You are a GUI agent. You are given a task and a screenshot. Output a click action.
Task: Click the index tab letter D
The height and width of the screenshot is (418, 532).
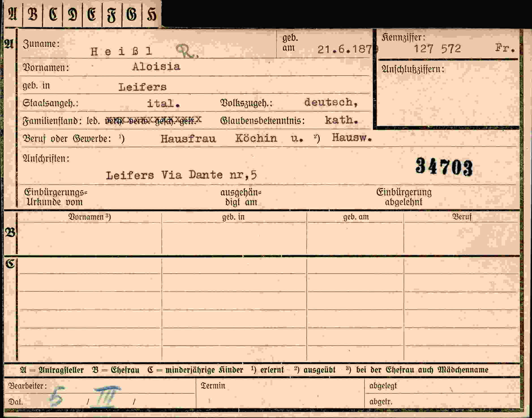coord(73,14)
